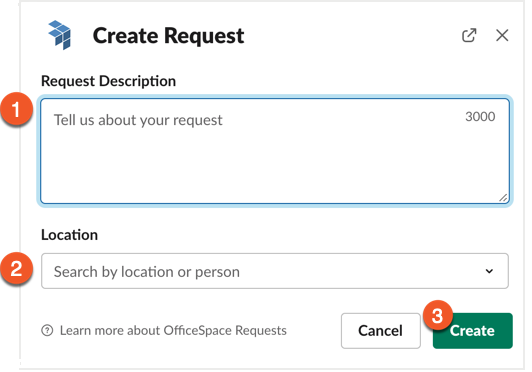Focus the Request Description text area

(275, 151)
